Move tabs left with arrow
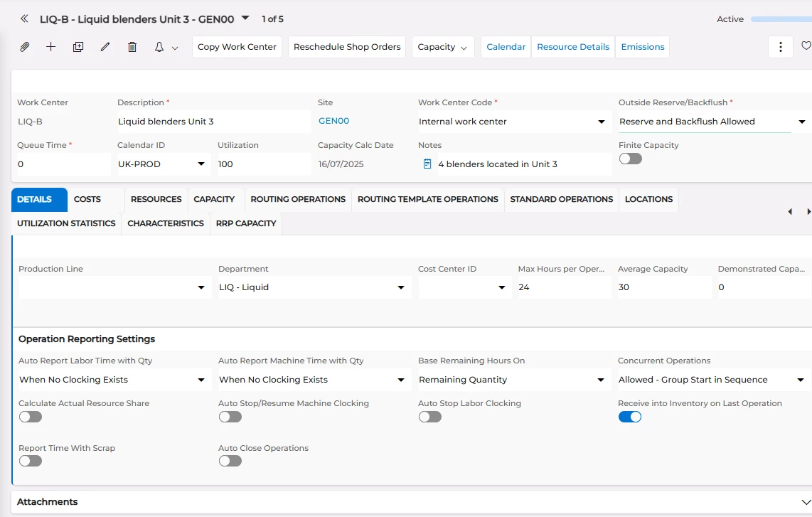This screenshot has height=517, width=812. [790, 211]
